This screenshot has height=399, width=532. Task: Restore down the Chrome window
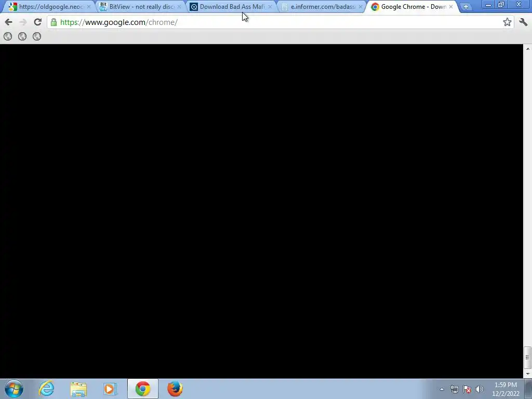501,5
